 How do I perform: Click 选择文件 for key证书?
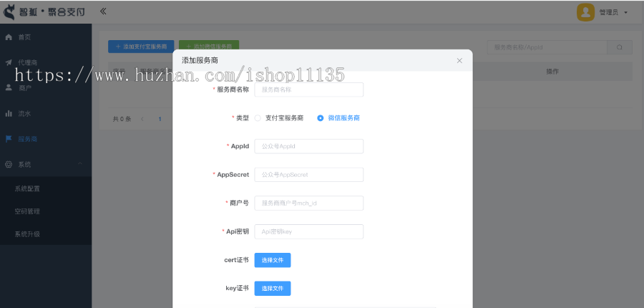[273, 289]
